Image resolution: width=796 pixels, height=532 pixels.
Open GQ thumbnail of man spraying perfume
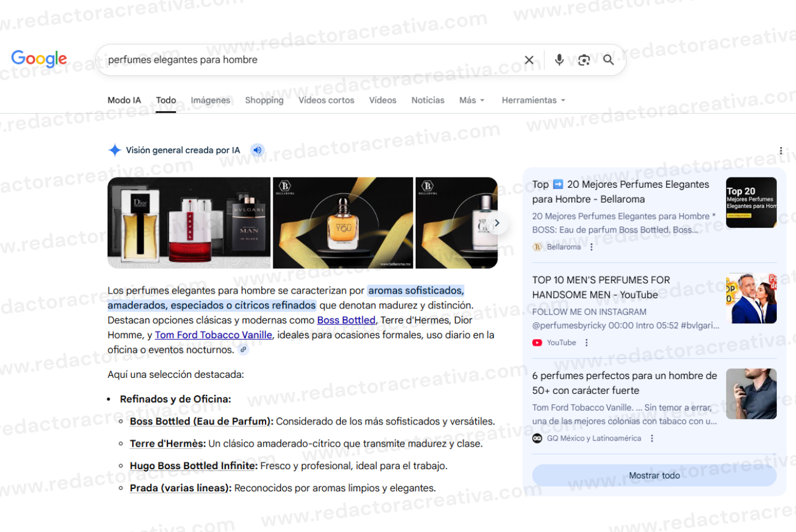(751, 394)
